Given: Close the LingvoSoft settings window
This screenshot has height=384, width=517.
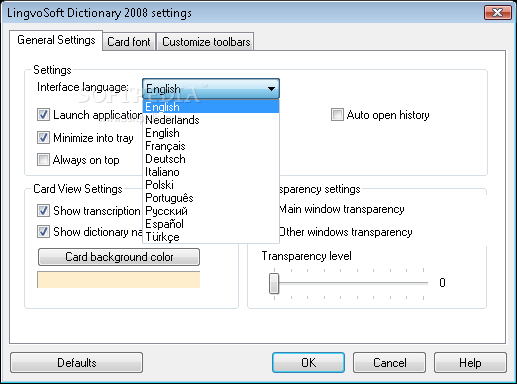Looking at the screenshot, I should 498,13.
